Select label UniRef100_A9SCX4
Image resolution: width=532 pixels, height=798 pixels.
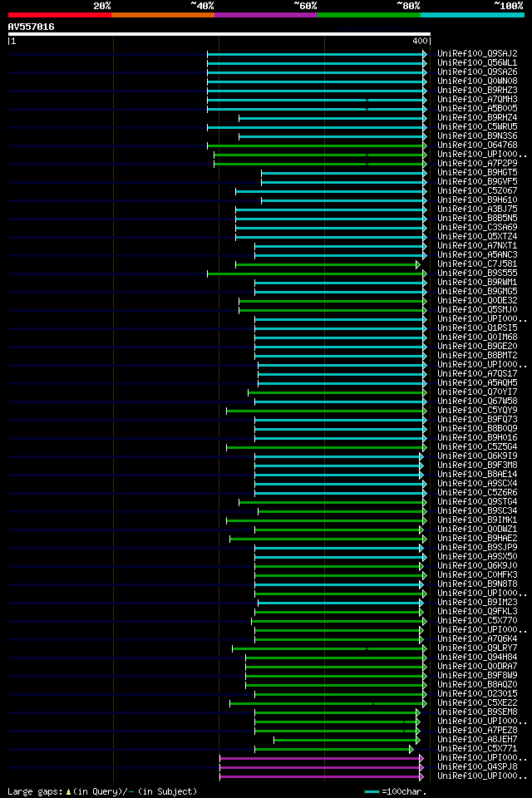(477, 484)
